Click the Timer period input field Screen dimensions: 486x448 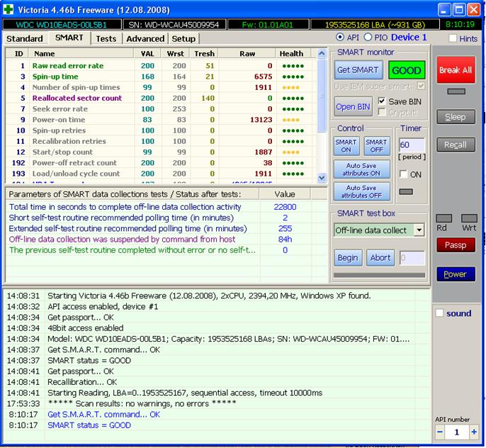[x=412, y=145]
